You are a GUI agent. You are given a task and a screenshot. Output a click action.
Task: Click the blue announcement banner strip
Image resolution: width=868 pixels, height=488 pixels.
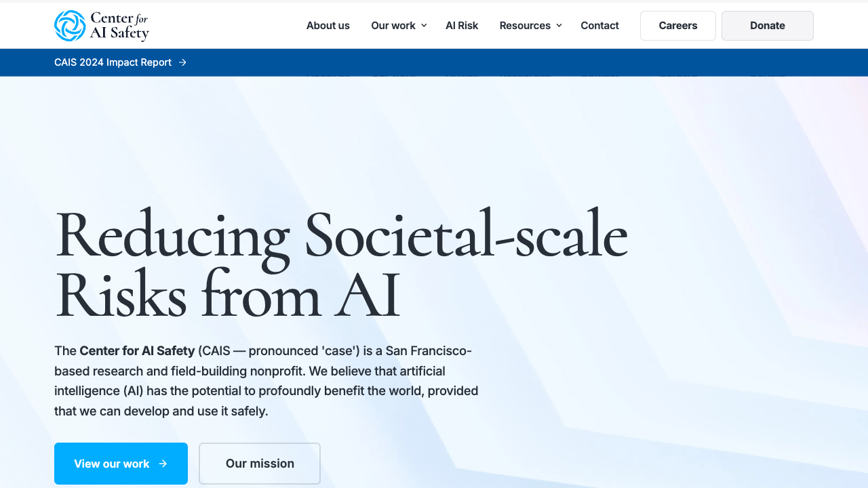pos(434,62)
